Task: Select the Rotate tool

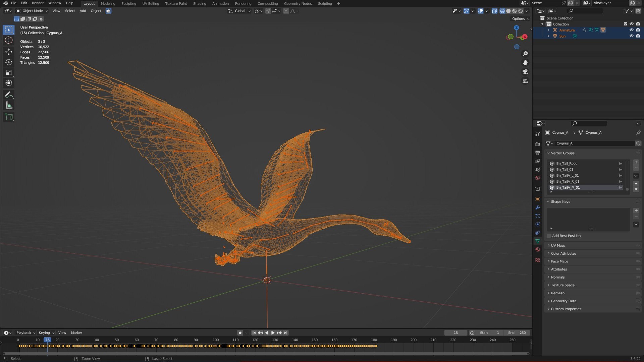Action: pos(9,62)
